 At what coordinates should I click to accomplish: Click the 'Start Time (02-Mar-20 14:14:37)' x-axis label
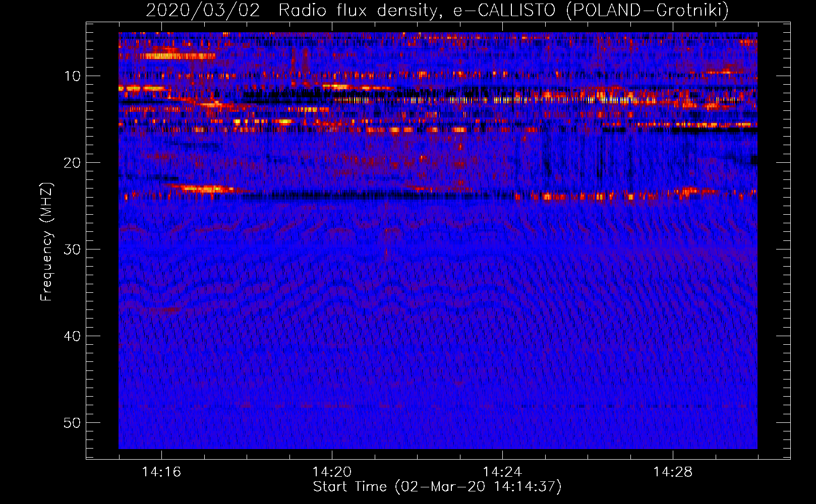[437, 487]
